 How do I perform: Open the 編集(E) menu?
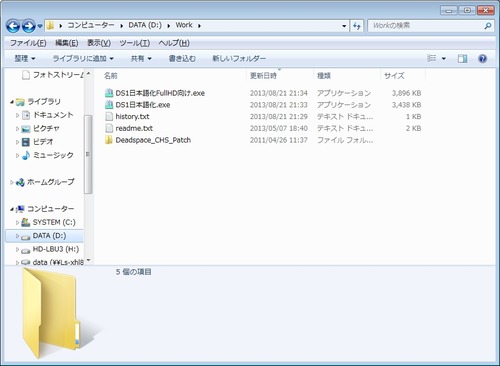[x=67, y=43]
